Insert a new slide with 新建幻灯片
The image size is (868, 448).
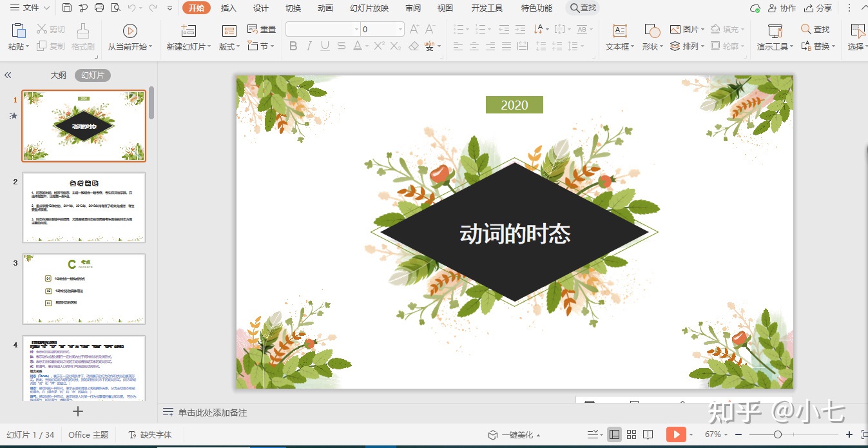coord(187,35)
